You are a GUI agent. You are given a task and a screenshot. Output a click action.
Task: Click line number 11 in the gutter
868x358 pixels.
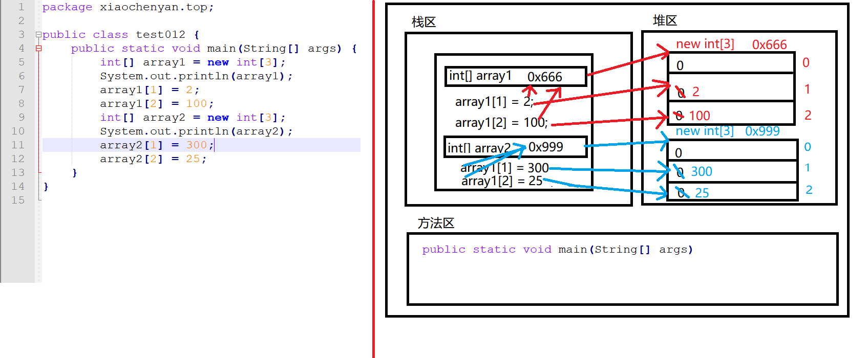point(18,145)
